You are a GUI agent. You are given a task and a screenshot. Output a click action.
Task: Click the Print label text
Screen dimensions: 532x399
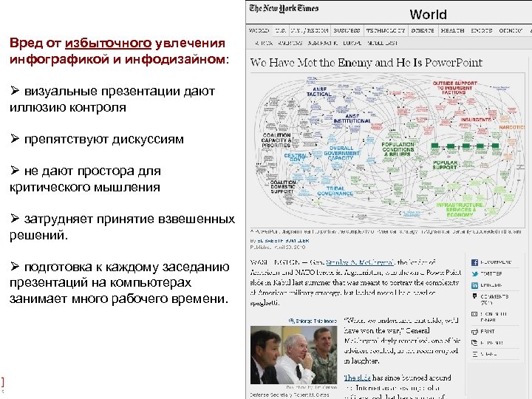[x=487, y=332]
